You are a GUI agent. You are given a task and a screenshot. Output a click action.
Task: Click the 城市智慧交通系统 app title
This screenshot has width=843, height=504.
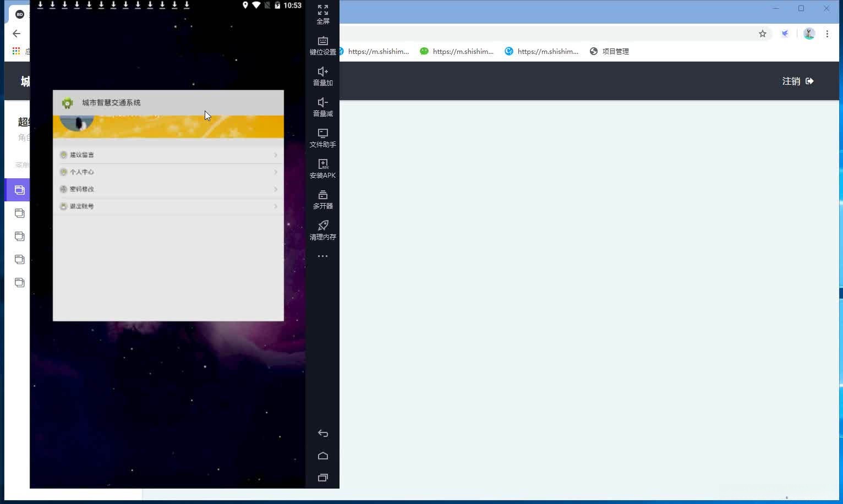pos(111,103)
